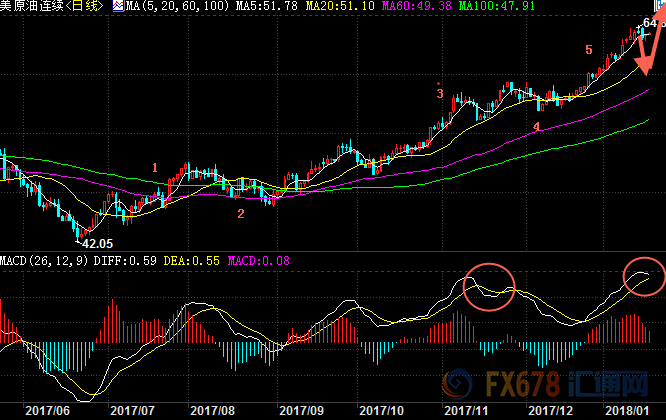This screenshot has height=420, width=666.
Task: Click wave label 1 on the chart
Action: (x=154, y=167)
